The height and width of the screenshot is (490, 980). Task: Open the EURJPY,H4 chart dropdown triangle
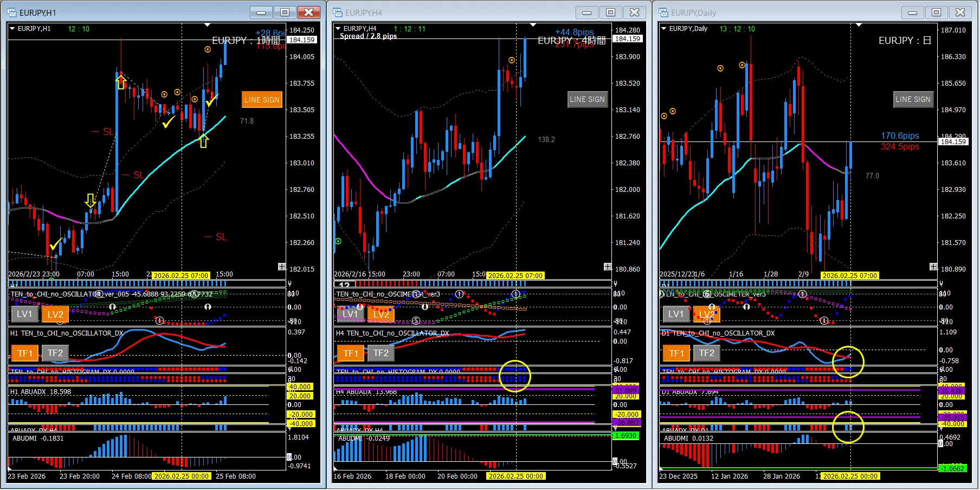pyautogui.click(x=338, y=29)
